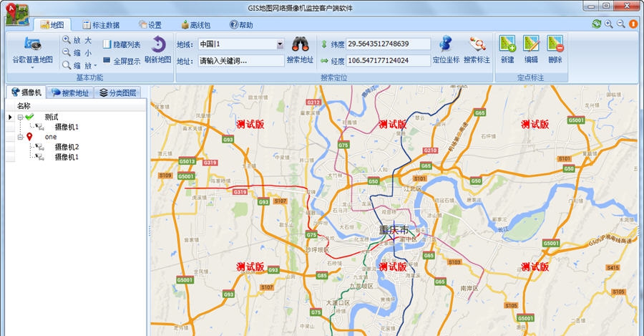
Task: Click the 经度 longitude input field
Action: [x=388, y=61]
